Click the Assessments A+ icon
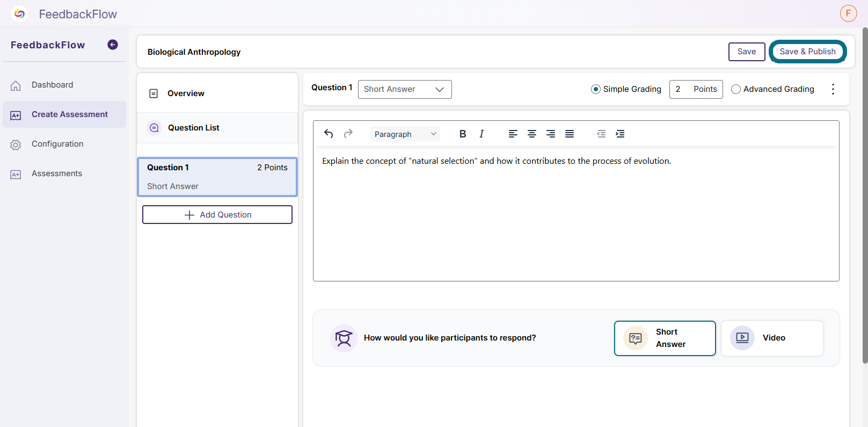Viewport: 868px width, 427px height. click(16, 175)
